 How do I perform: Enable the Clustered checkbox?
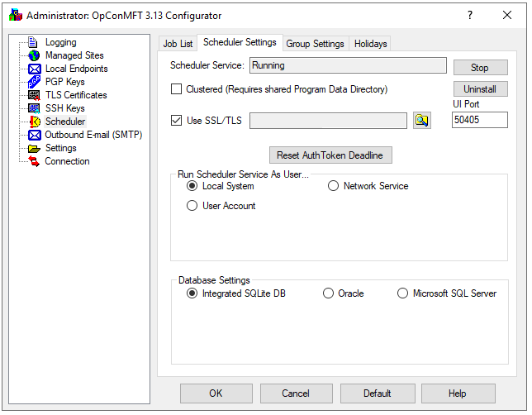(176, 89)
